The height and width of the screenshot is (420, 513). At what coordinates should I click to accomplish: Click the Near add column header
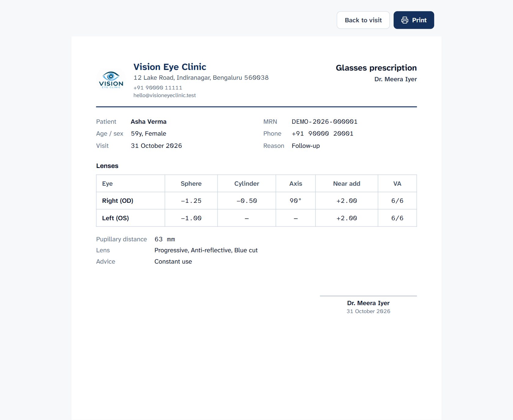347,184
